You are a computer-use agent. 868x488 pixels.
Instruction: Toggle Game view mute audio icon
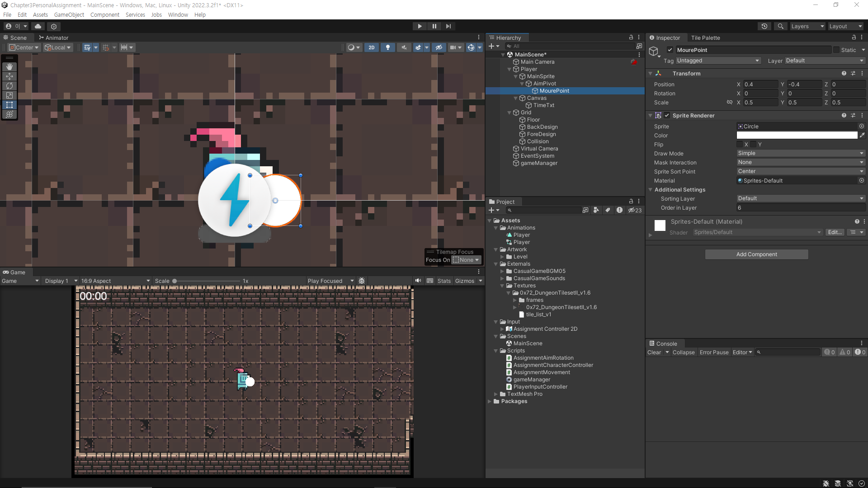click(418, 281)
